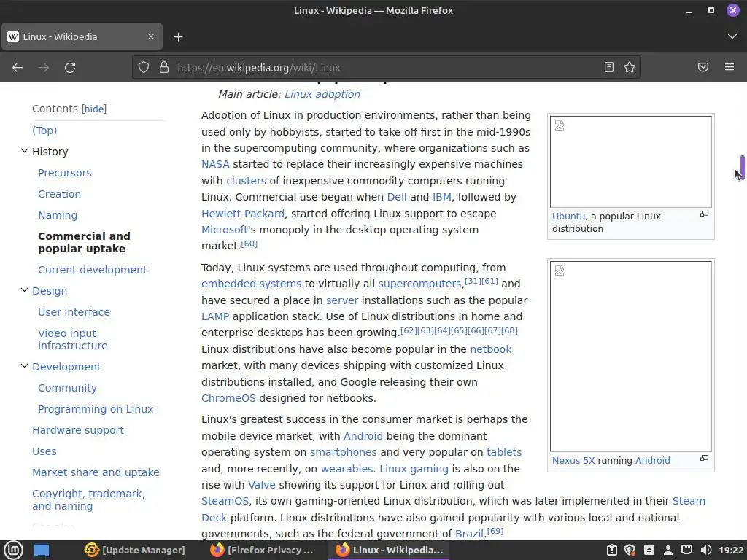Open the removable drives tray icon
747x560 pixels.
[x=649, y=550]
